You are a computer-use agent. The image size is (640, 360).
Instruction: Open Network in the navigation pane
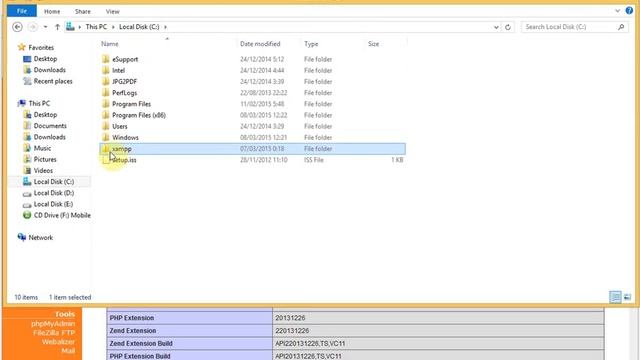(x=40, y=238)
